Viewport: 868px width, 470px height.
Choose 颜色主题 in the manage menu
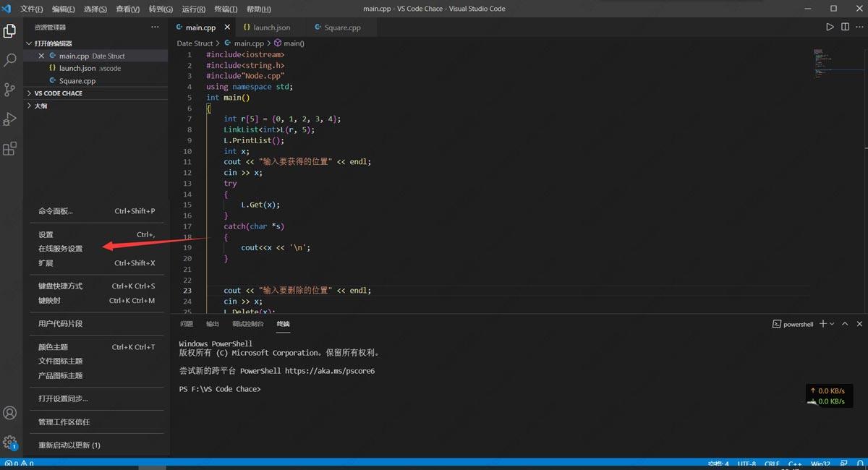tap(54, 347)
